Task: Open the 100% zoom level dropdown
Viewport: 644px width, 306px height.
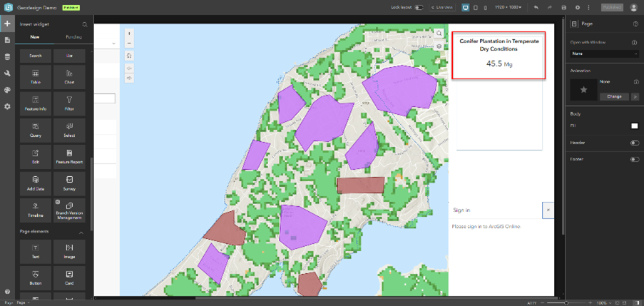Action: pos(603,302)
